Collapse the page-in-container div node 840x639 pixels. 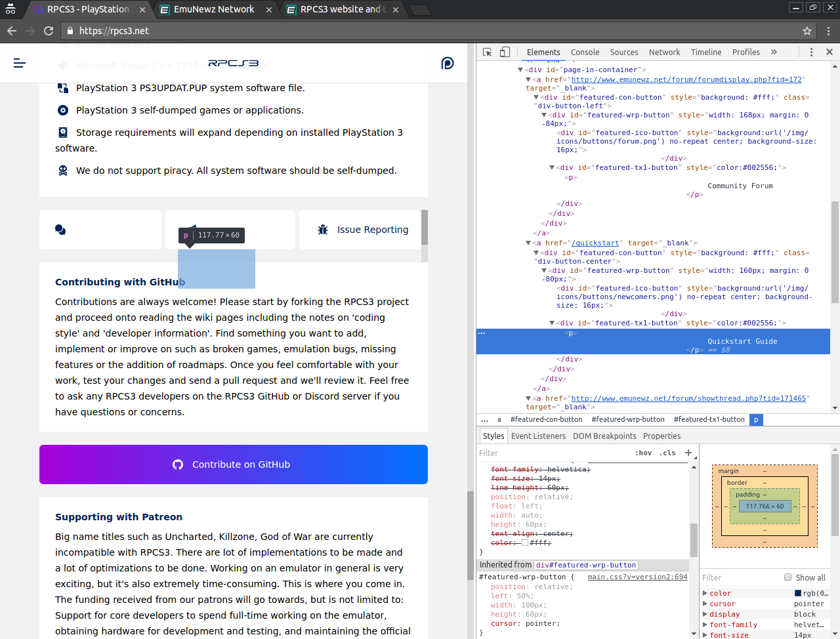(x=520, y=70)
